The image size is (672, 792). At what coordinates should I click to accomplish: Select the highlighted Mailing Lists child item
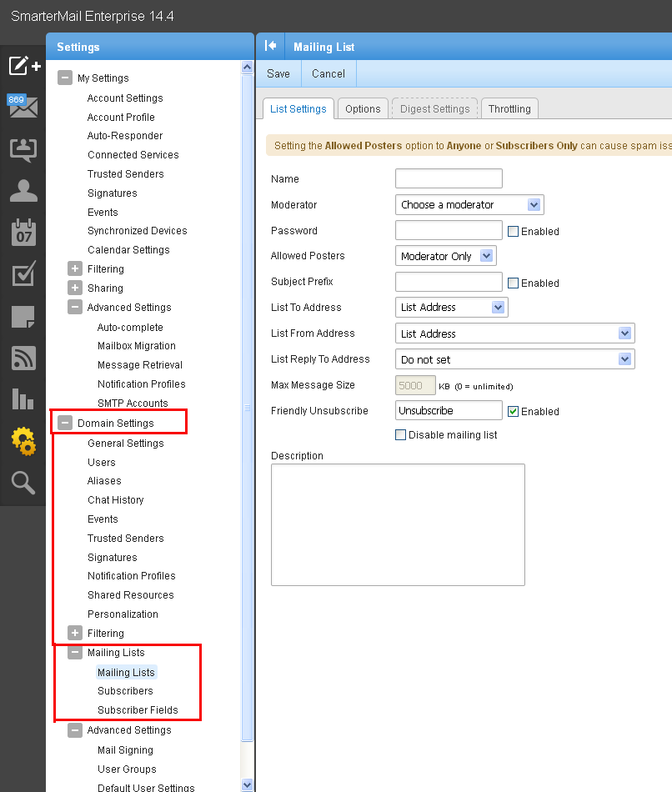[126, 672]
